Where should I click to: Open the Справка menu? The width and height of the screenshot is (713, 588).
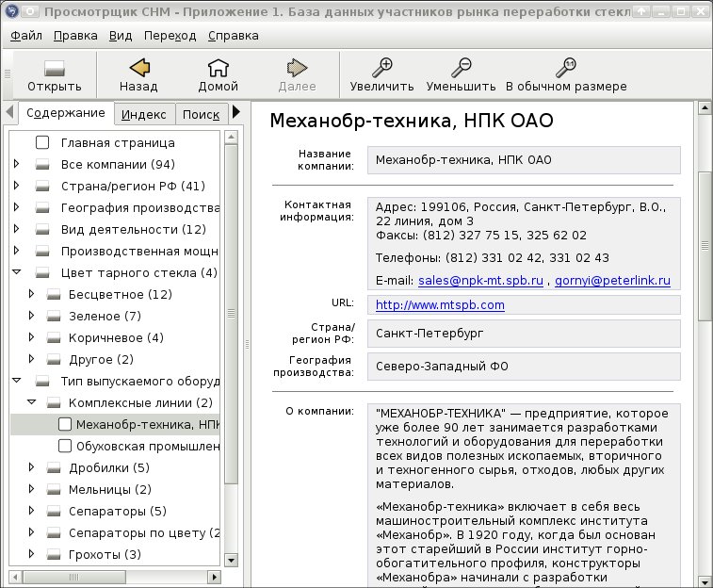[234, 36]
